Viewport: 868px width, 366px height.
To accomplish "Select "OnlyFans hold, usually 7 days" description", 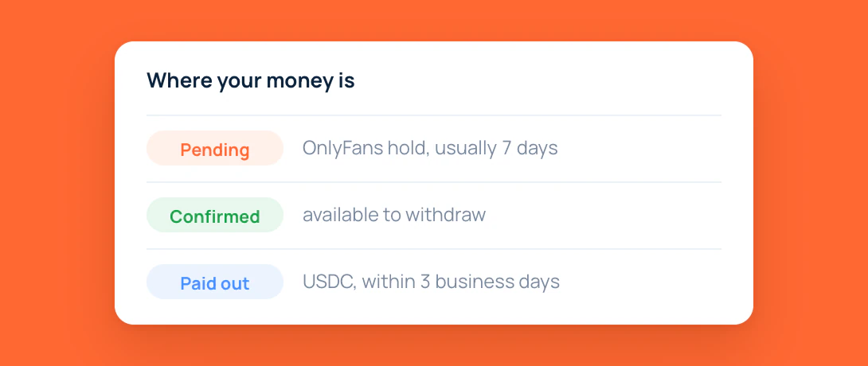I will (x=430, y=148).
